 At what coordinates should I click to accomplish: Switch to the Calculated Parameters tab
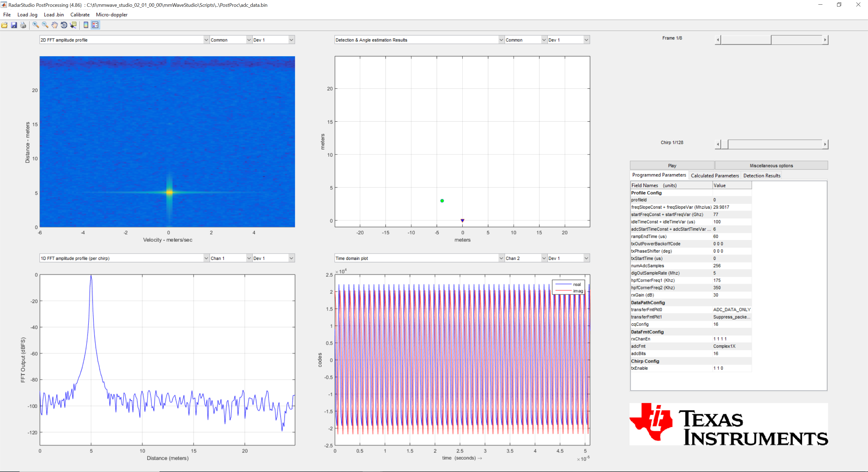click(714, 175)
